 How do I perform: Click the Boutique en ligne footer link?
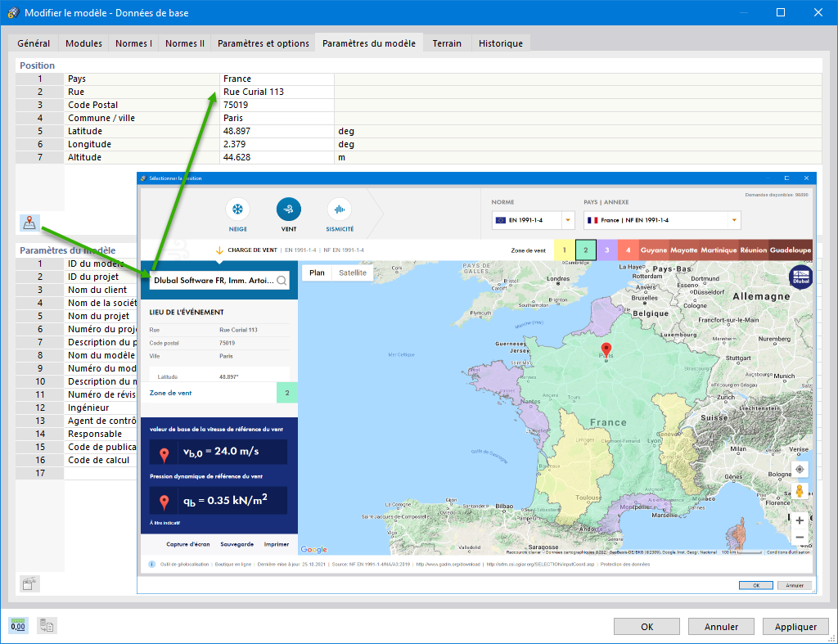point(233,565)
